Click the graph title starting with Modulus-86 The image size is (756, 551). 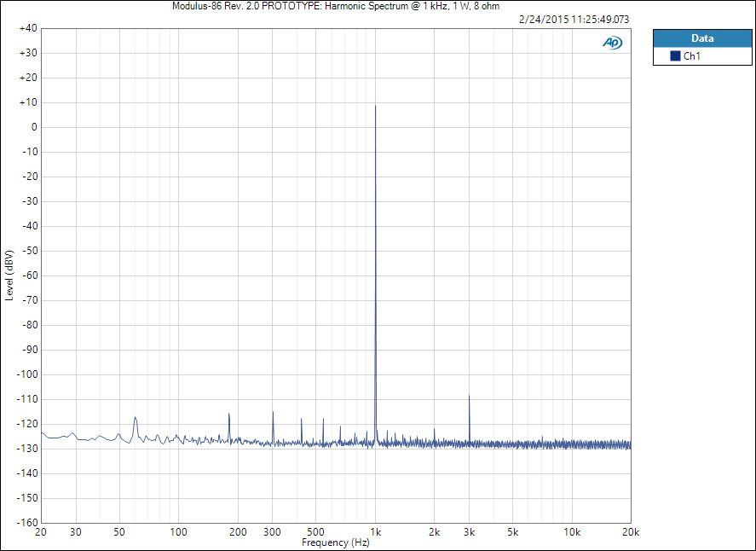(x=336, y=6)
